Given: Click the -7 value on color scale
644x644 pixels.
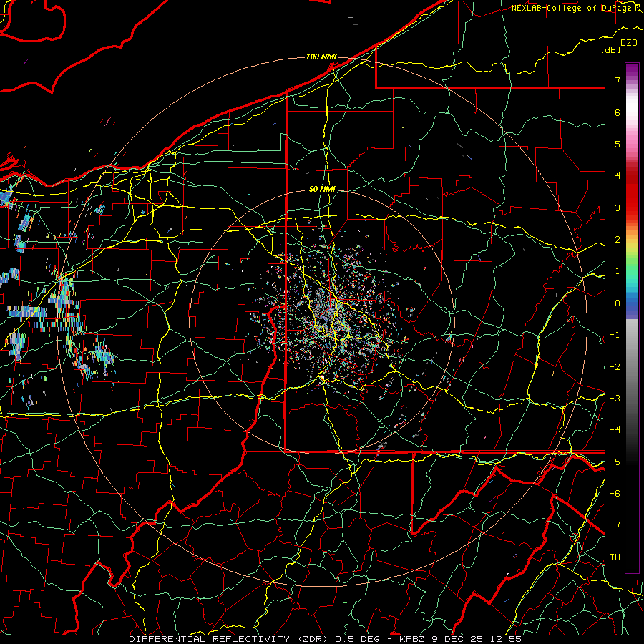Looking at the screenshot, I should click(615, 525).
